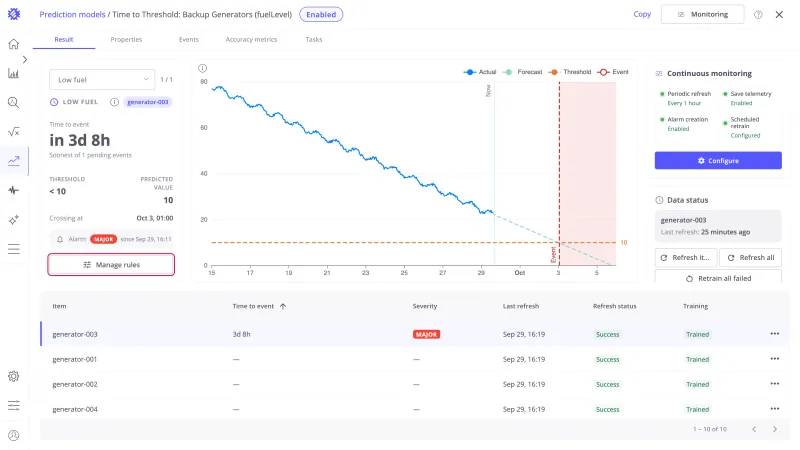Screen dimensions: 800x450
Task: Click the Enabled status badge
Action: click(x=321, y=14)
